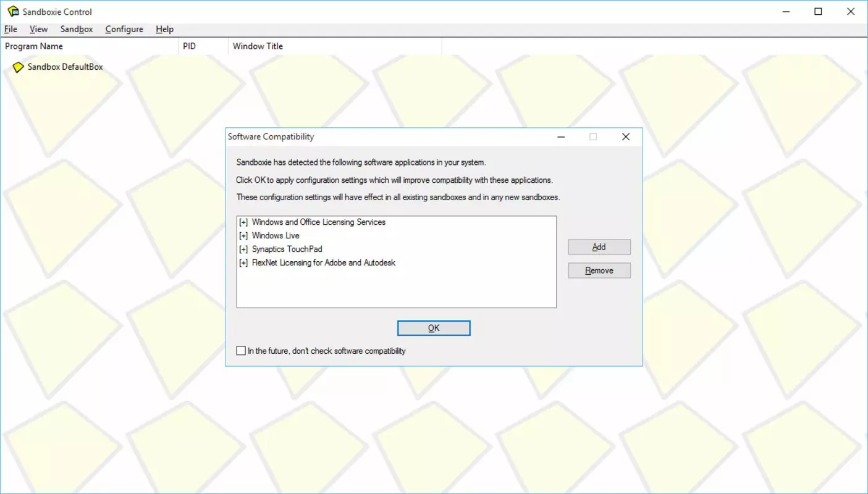The image size is (868, 494).
Task: Select 'Windows and Office Licensing Services' text
Action: point(319,222)
